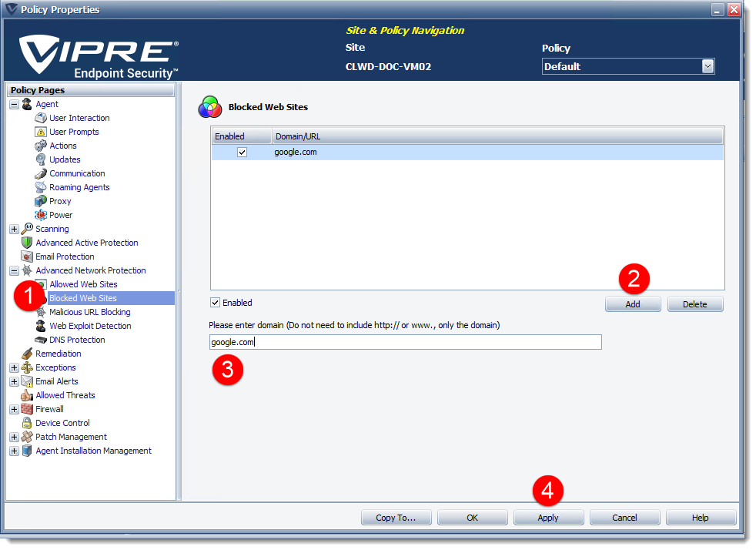Select the Blocked Web Sites page
Viewport: 756px width, 550px height.
83,298
